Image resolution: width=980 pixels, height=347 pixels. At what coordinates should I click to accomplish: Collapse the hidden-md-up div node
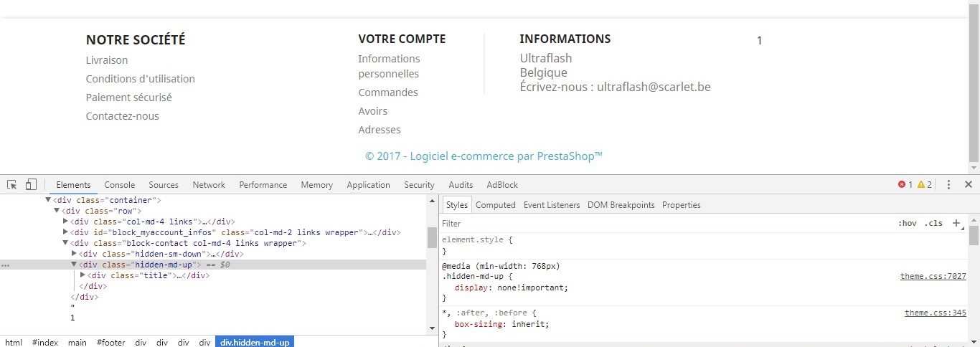pos(74,265)
